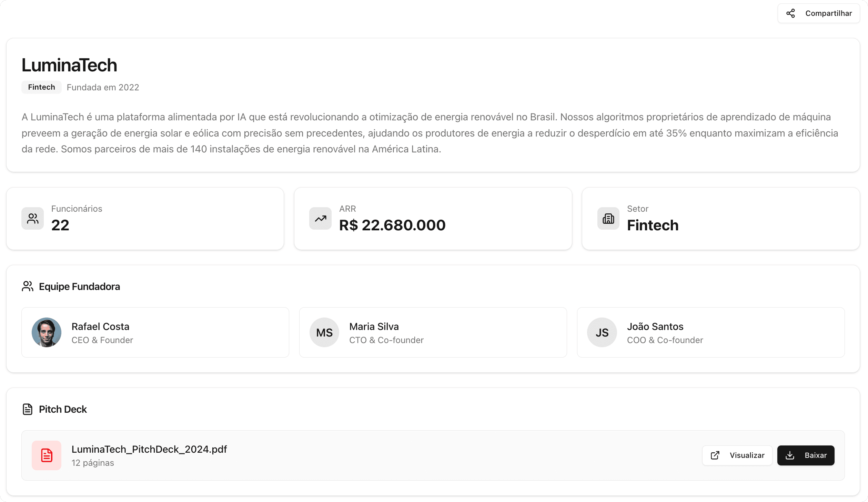This screenshot has height=502, width=868.
Task: Open the red PDF file icon
Action: [46, 455]
